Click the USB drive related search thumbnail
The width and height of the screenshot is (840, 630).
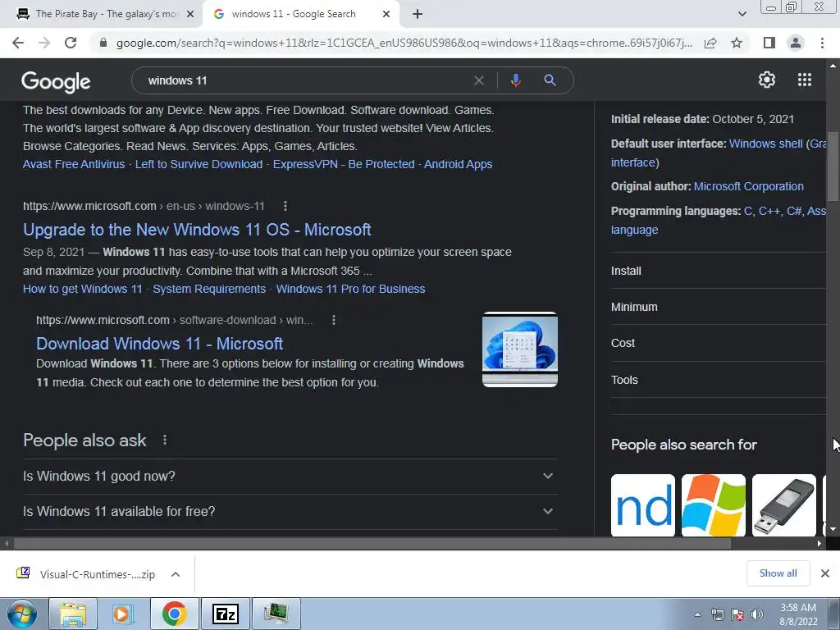click(783, 505)
